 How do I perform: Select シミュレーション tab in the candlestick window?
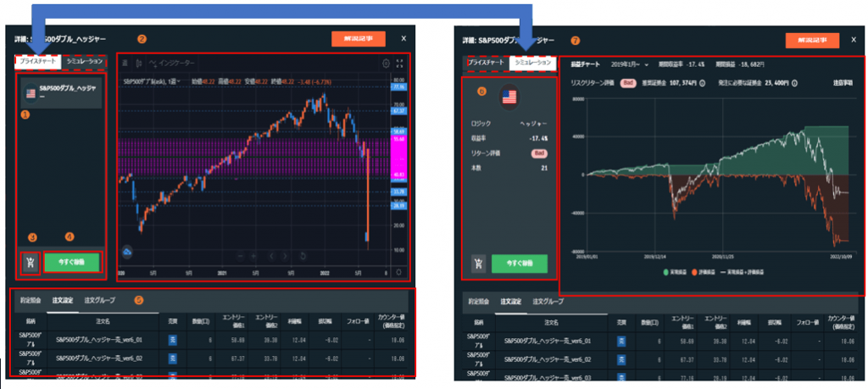tap(84, 61)
